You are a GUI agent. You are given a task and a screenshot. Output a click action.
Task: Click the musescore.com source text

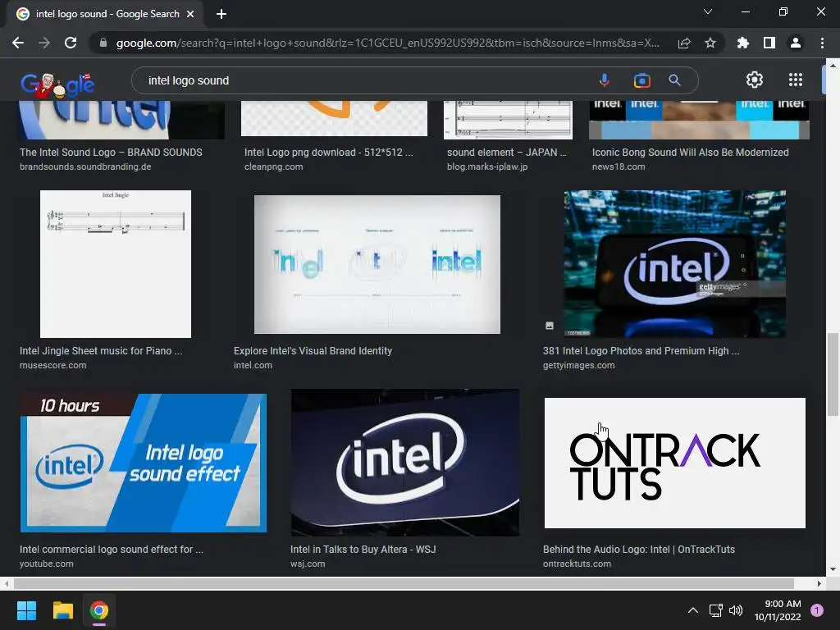53,365
